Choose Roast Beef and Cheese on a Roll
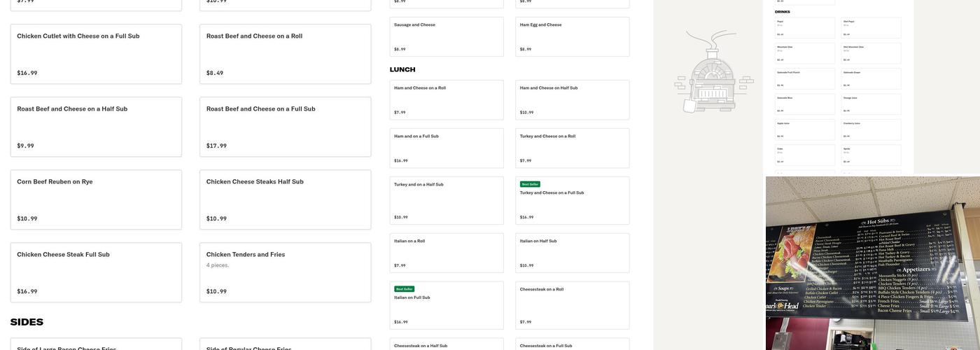Image resolution: width=980 pixels, height=350 pixels. pyautogui.click(x=285, y=54)
